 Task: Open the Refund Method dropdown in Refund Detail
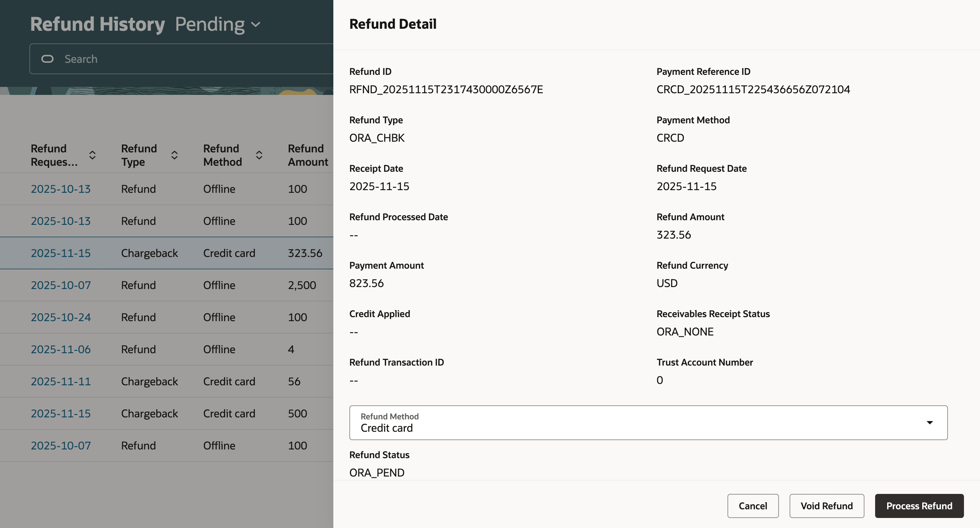tap(930, 422)
